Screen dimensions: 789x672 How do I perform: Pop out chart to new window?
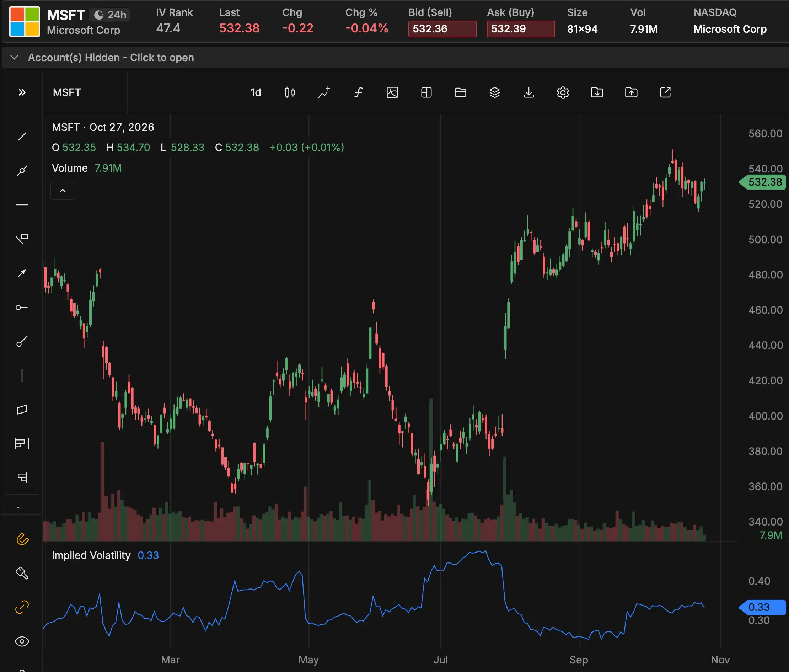click(665, 92)
